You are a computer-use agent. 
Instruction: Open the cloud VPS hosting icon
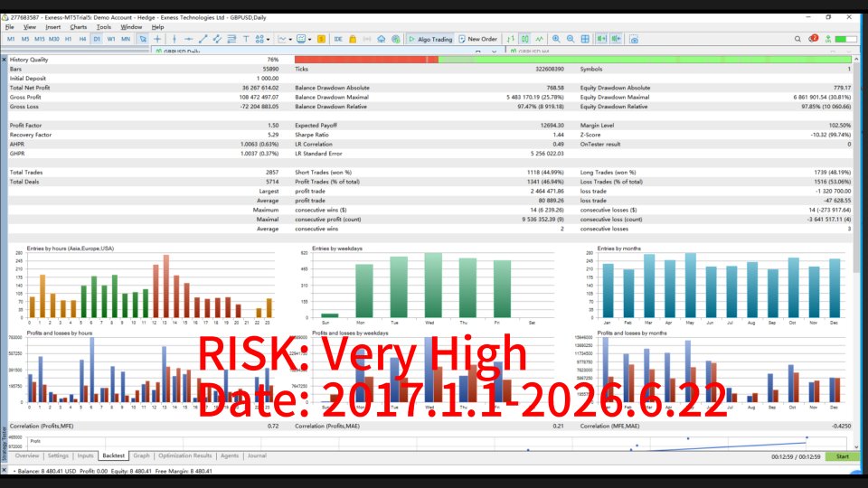pyautogui.click(x=382, y=39)
